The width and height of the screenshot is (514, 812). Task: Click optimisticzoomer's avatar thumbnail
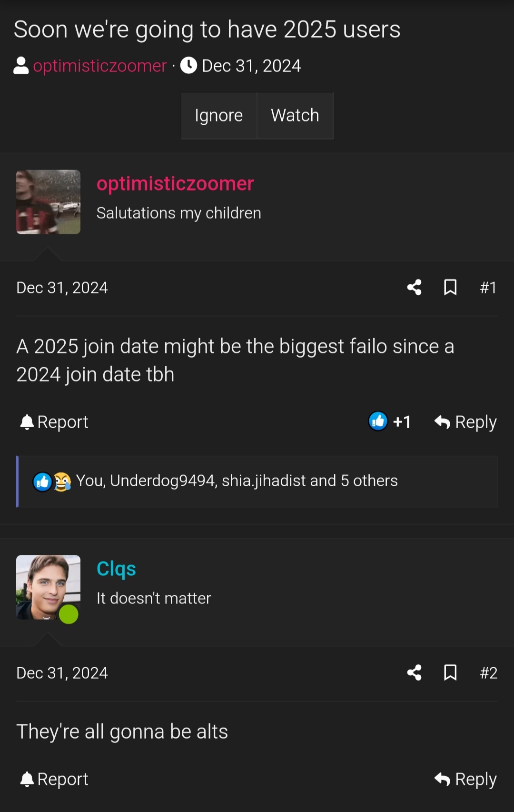[48, 201]
